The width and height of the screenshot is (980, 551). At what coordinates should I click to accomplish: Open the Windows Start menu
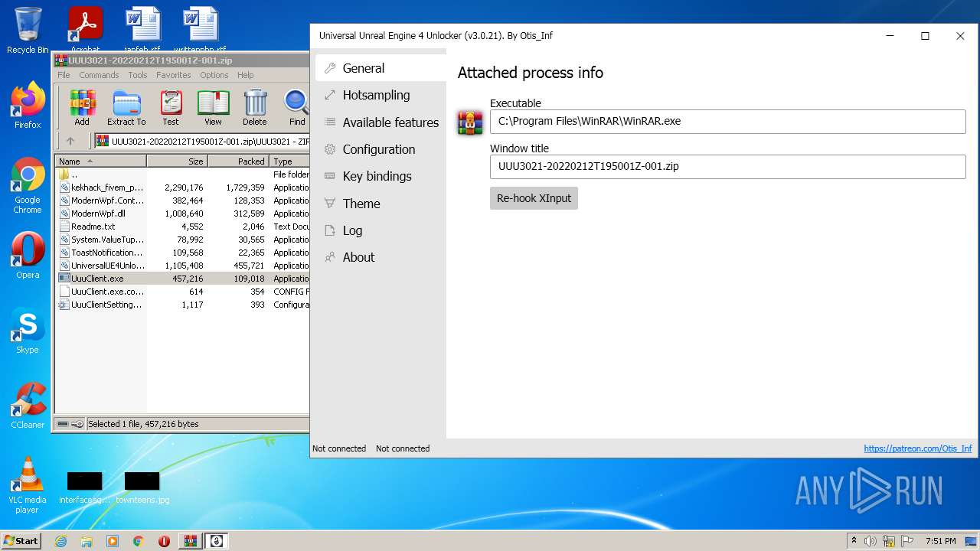click(x=21, y=540)
